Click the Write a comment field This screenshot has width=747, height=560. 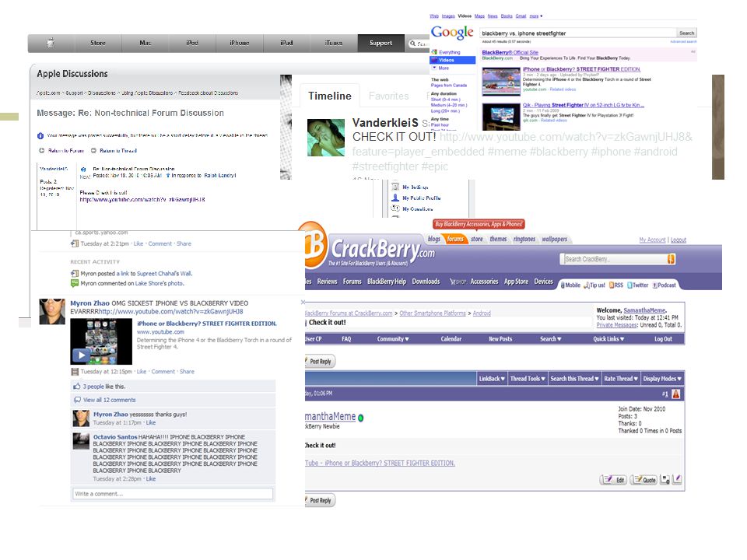(x=173, y=494)
